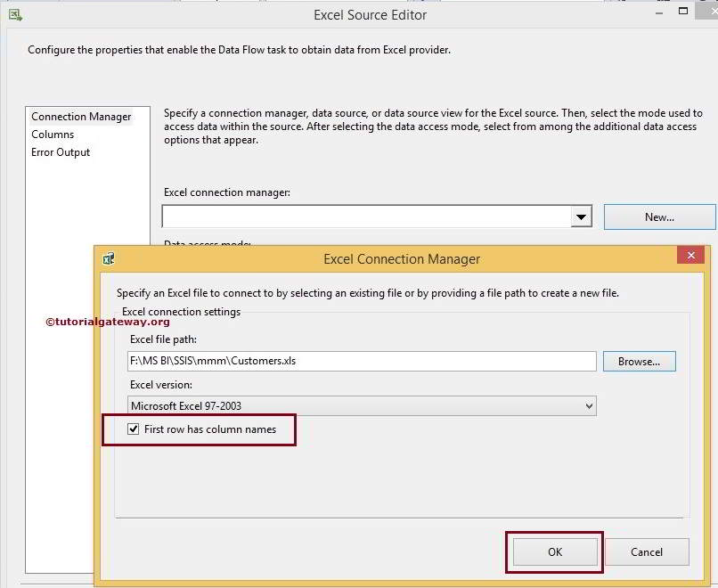This screenshot has height=588, width=718.
Task: Minimize the Excel Source Editor window
Action: pos(657,11)
